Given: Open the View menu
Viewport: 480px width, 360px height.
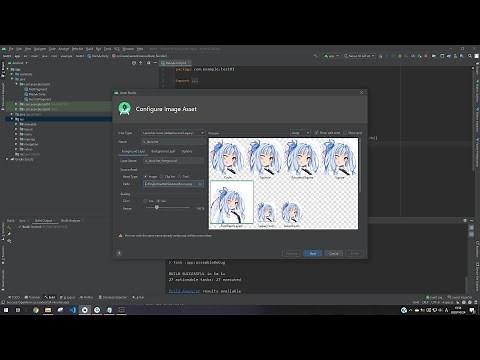Looking at the screenshot, I should (x=28, y=49).
